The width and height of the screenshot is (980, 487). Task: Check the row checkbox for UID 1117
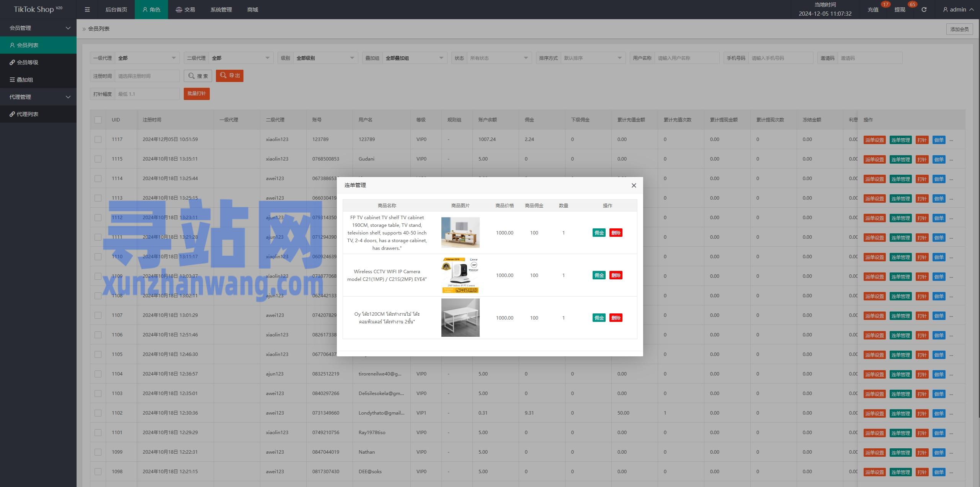pyautogui.click(x=98, y=139)
